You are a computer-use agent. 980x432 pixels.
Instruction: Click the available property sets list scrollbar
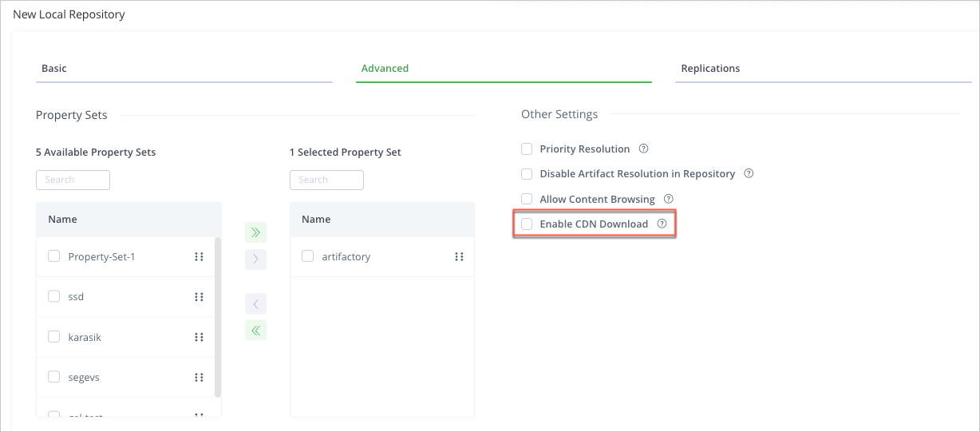tap(218, 317)
